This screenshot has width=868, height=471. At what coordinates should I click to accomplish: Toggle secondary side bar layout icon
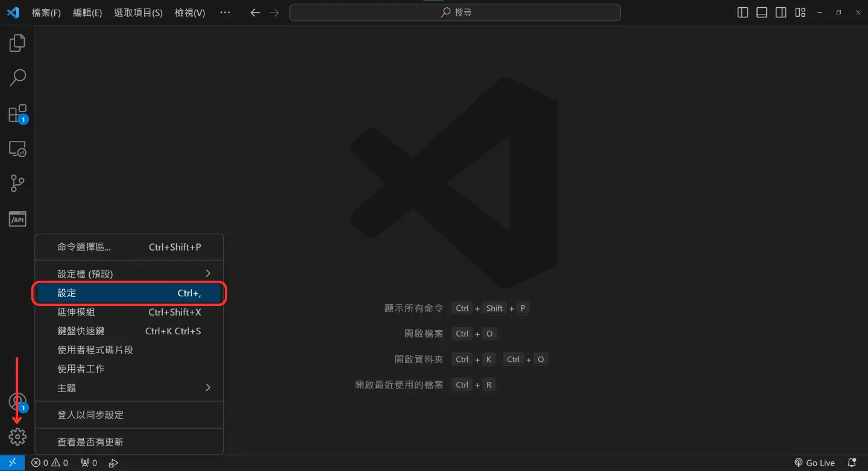tap(781, 13)
